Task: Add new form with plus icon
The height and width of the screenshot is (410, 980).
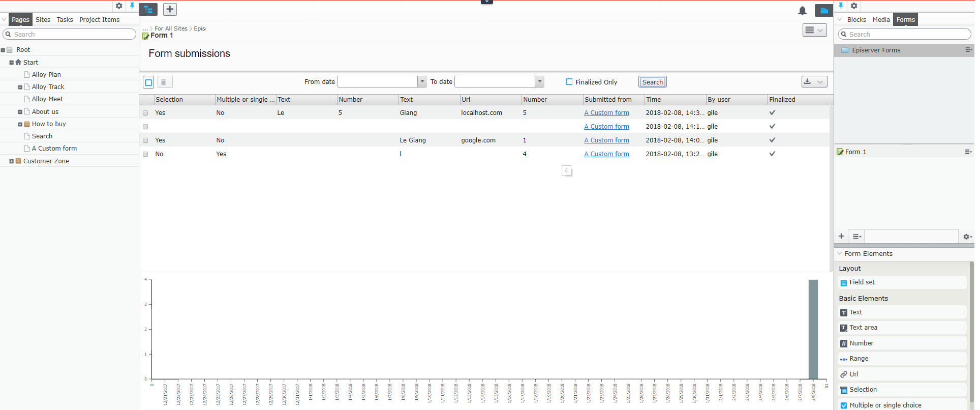Action: [x=841, y=237]
